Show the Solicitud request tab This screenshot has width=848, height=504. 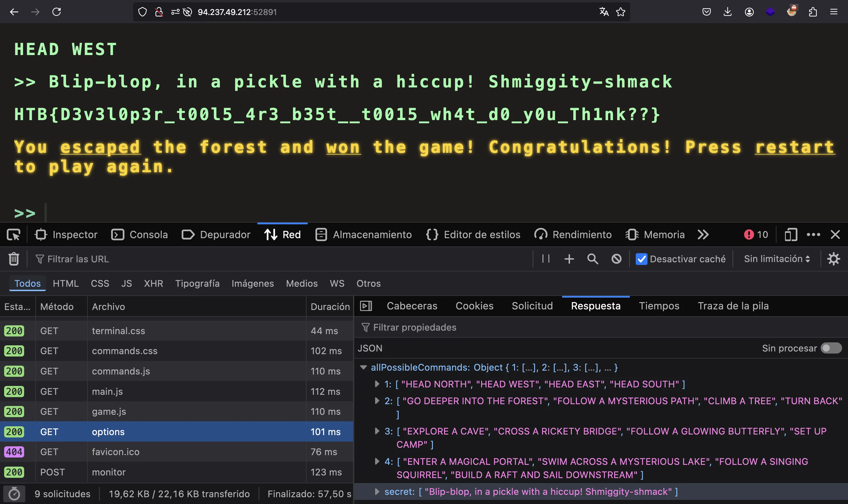pyautogui.click(x=532, y=306)
